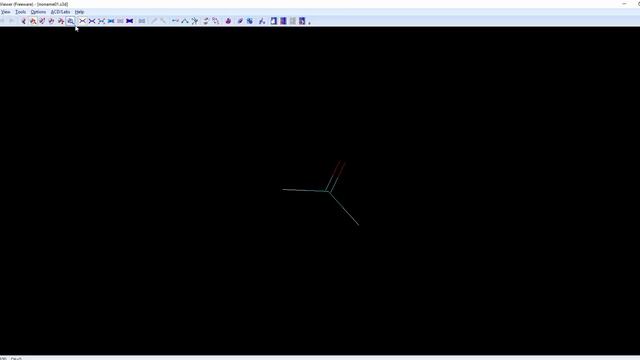Image resolution: width=640 pixels, height=360 pixels.
Task: Expand the toolbar overflow arrow
Action: pyautogui.click(x=309, y=22)
